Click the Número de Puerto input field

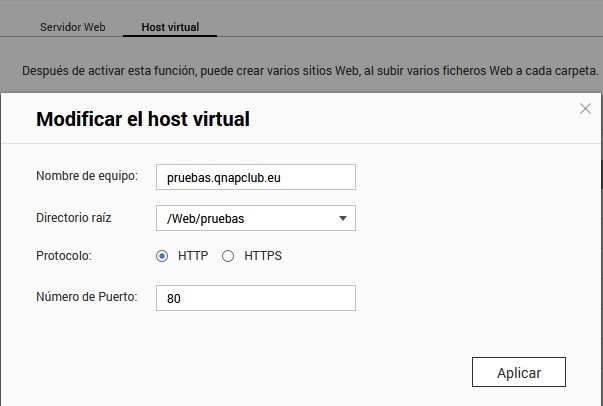coord(256,298)
